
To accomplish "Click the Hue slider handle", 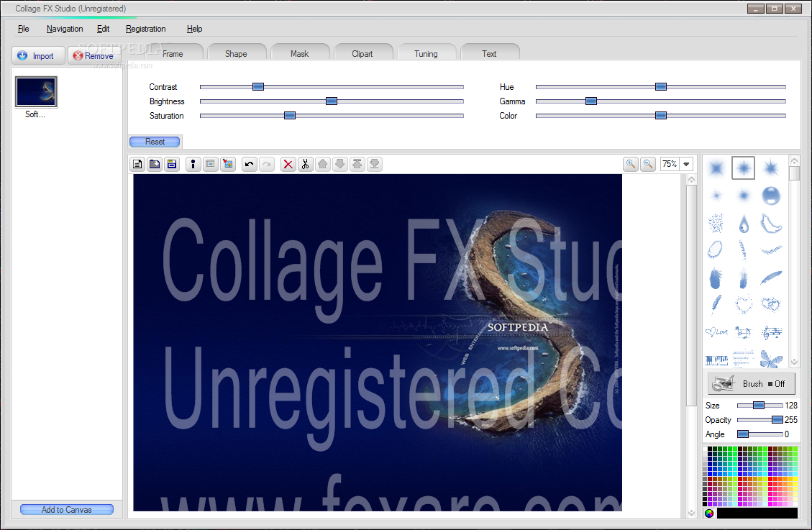I will tap(661, 86).
